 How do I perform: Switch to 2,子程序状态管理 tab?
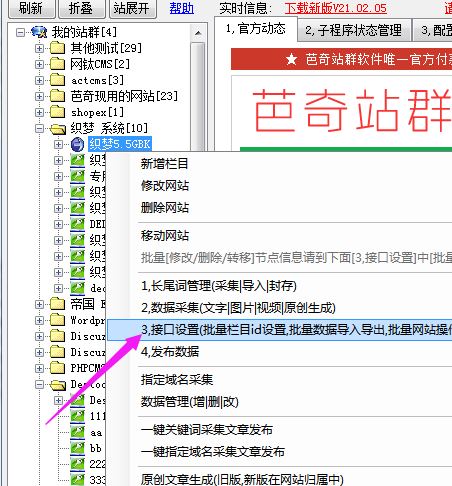coord(354,30)
